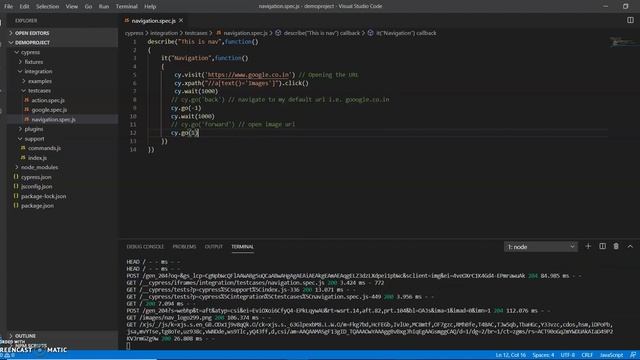Click the integration breadcrumb

[x=164, y=33]
